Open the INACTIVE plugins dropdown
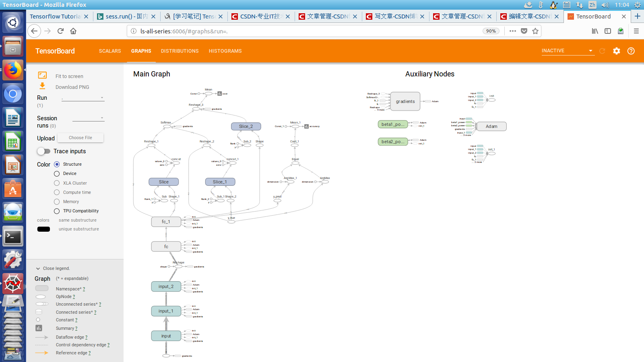This screenshot has width=644, height=362. click(x=568, y=51)
